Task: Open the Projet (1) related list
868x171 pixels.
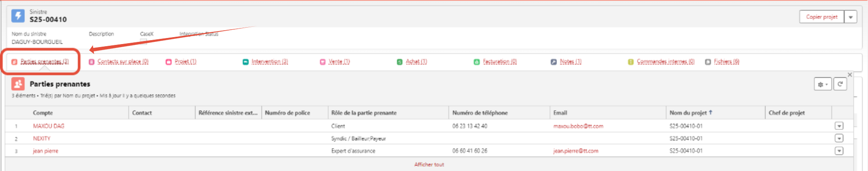Action: point(186,62)
